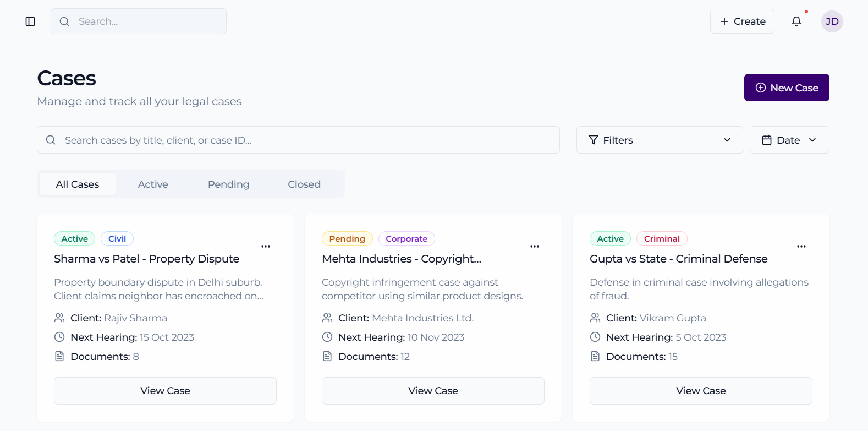Open the JD user avatar menu
The width and height of the screenshot is (868, 431).
pos(832,21)
